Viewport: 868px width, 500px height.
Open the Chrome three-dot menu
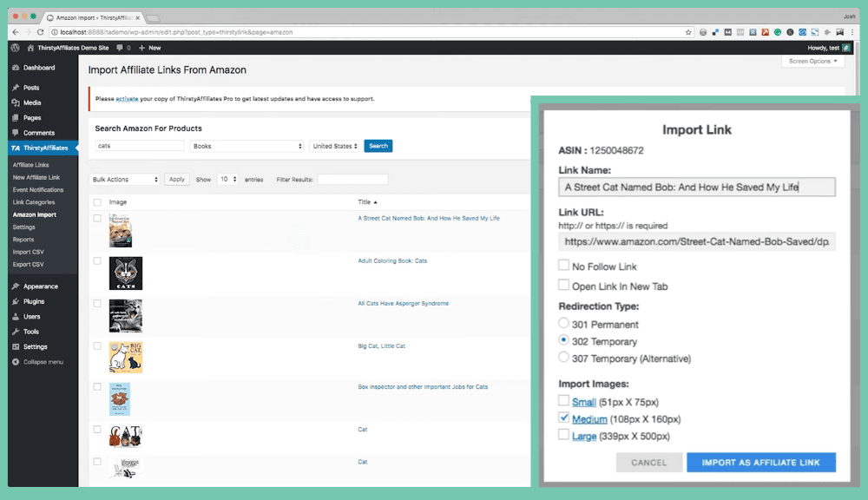click(x=852, y=32)
